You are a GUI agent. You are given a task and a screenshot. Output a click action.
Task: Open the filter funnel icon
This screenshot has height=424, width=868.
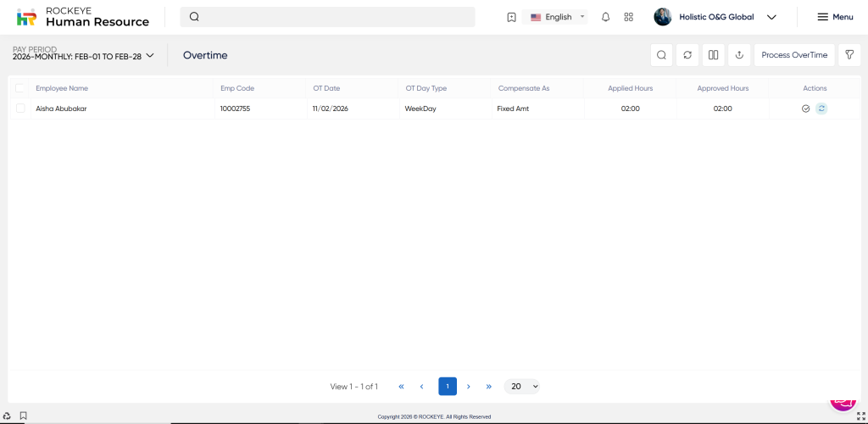tap(849, 55)
